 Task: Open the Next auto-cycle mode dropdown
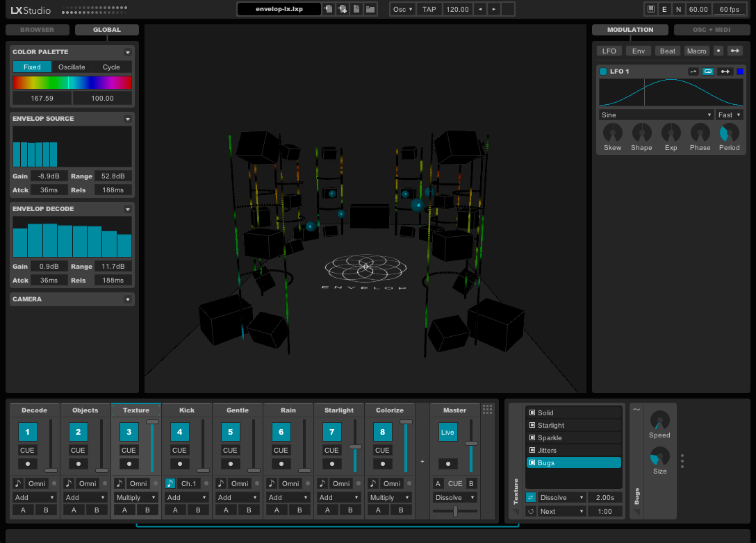pos(561,511)
